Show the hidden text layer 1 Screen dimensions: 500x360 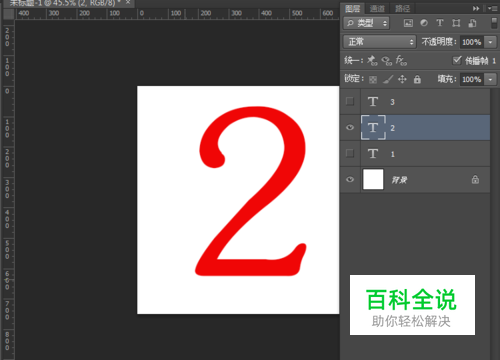350,153
